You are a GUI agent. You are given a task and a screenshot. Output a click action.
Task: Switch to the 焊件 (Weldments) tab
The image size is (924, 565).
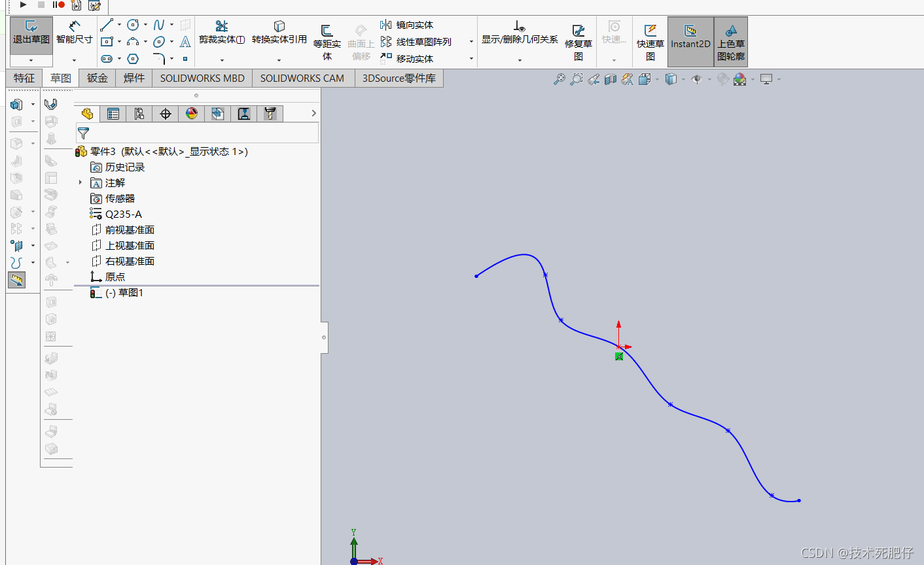tap(134, 78)
